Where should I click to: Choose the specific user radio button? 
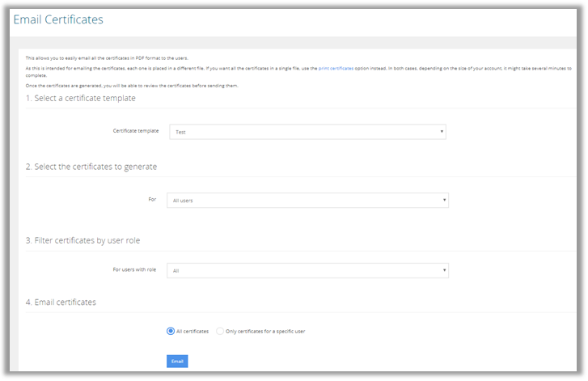tap(220, 331)
